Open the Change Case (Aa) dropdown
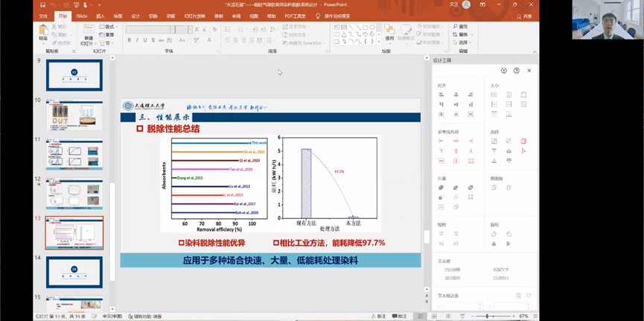Image resolution: width=644 pixels, height=321 pixels. coord(183,40)
